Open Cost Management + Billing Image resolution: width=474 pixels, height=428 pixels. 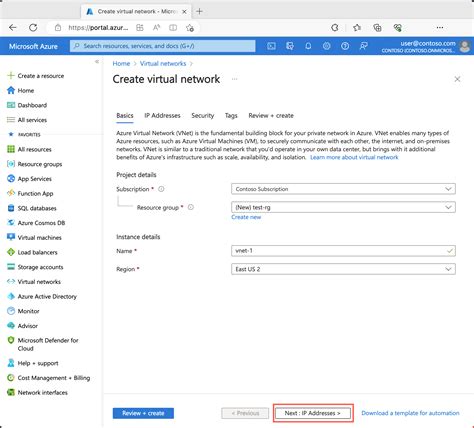[x=49, y=378]
